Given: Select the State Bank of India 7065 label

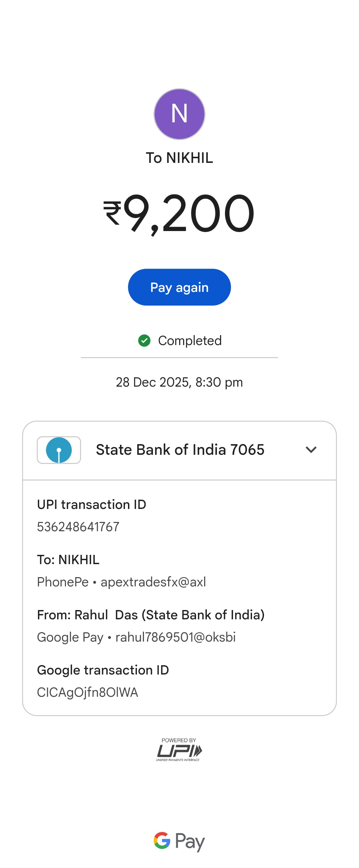Looking at the screenshot, I should pos(180,449).
